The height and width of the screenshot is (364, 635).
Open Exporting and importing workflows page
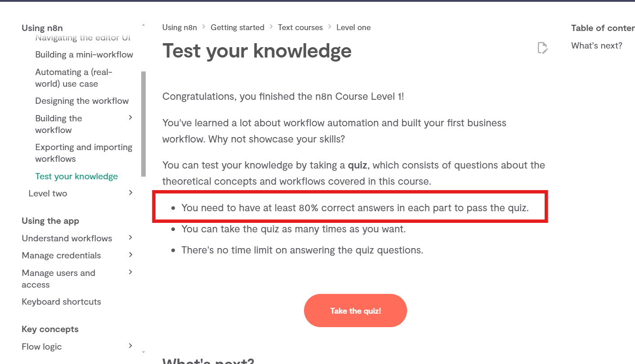tap(84, 153)
